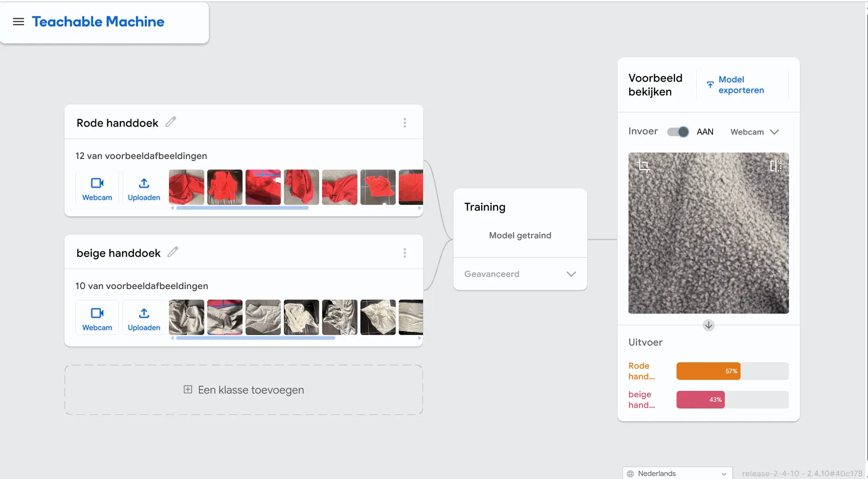868x479 pixels.
Task: Click beige handdoek samples scrollbar
Action: click(255, 338)
